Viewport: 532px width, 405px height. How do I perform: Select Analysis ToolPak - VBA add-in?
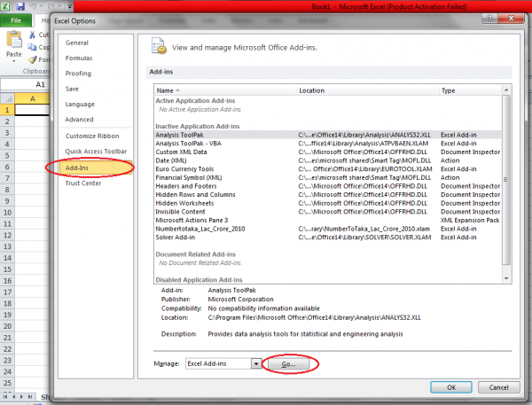click(x=328, y=144)
